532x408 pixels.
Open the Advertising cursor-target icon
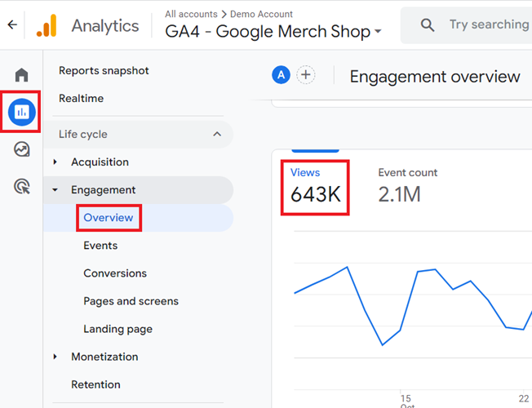pos(22,186)
